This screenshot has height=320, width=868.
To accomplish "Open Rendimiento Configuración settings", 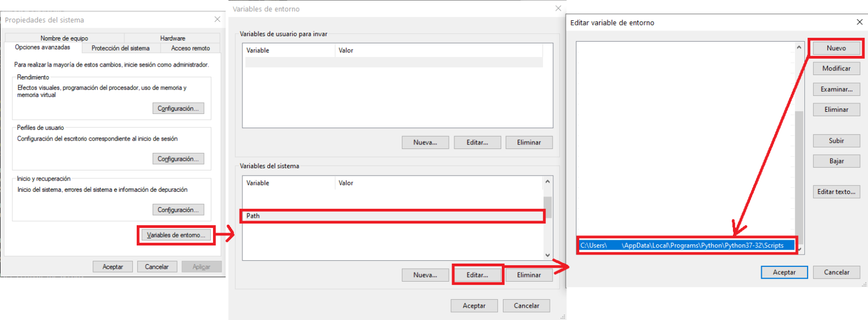I will 178,108.
